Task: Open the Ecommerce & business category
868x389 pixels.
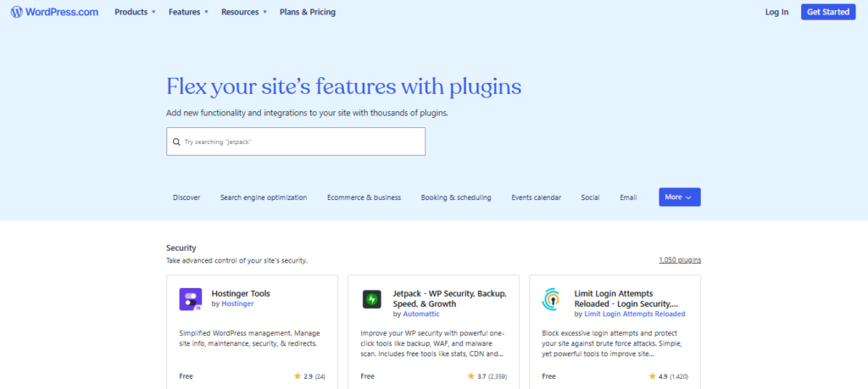Action: click(x=364, y=197)
